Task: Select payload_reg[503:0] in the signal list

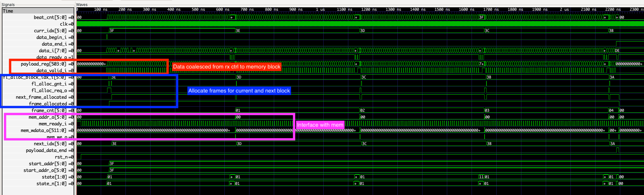Action: (43, 64)
